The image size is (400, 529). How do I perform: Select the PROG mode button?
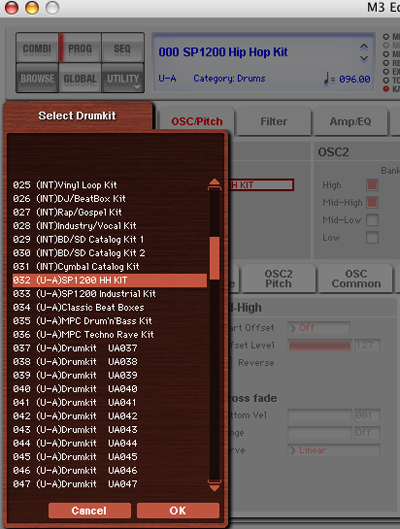pos(80,48)
